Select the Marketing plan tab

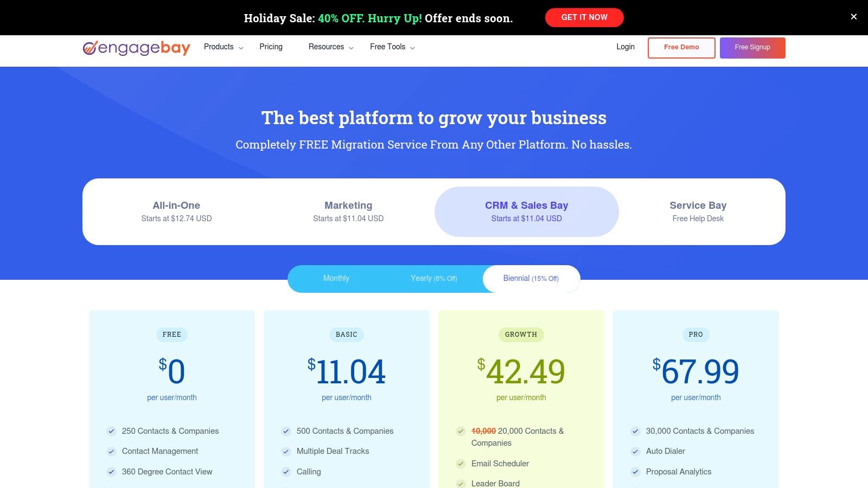coord(348,211)
